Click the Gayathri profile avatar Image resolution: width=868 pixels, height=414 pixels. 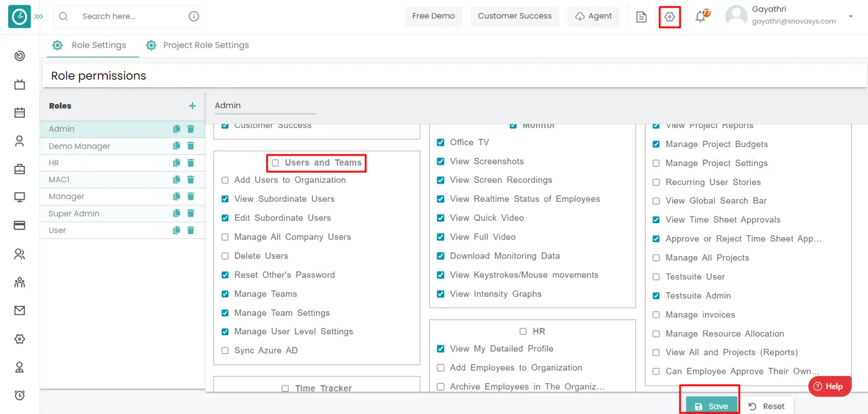[x=736, y=16]
